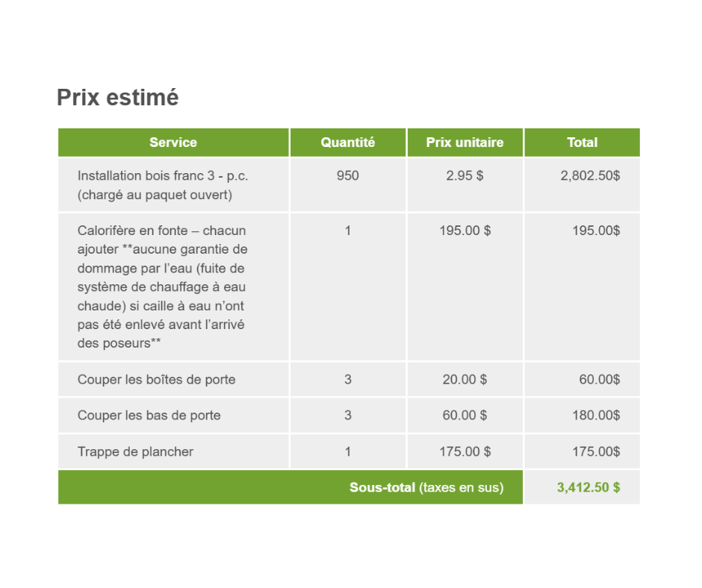Click the 2,802.50$ total cell
702x588 pixels.
coord(590,176)
